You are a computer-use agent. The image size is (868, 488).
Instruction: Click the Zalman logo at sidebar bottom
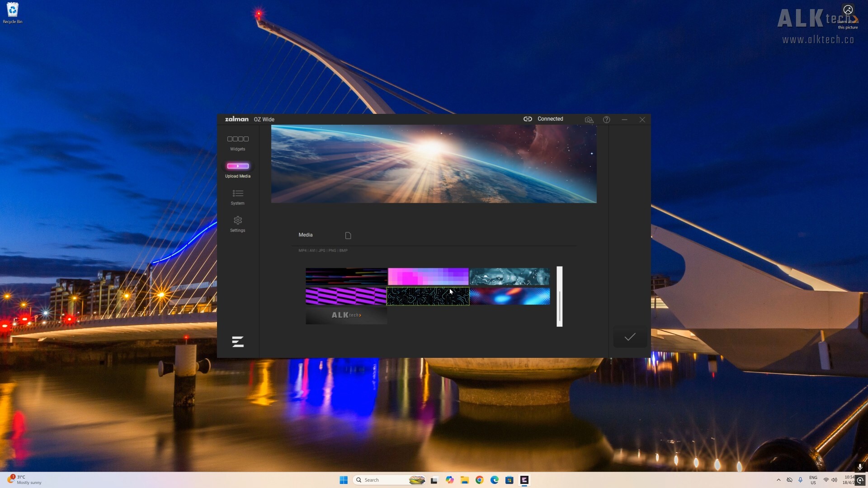237,342
